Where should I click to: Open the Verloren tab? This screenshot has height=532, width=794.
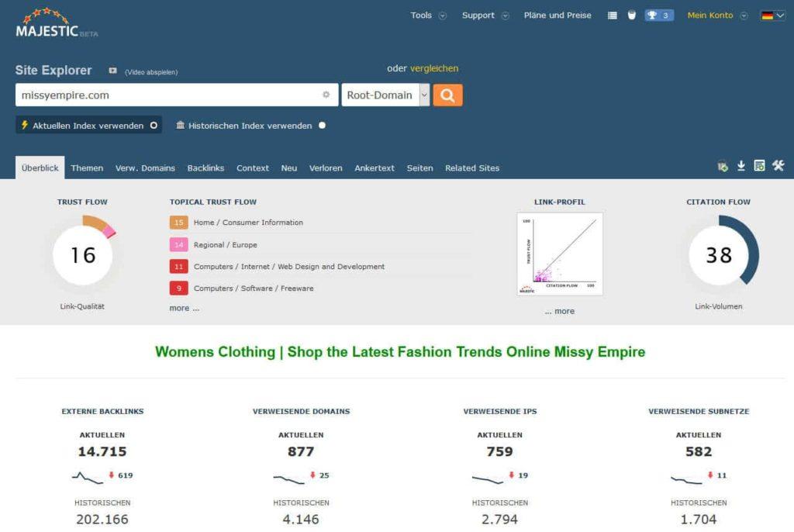(326, 168)
